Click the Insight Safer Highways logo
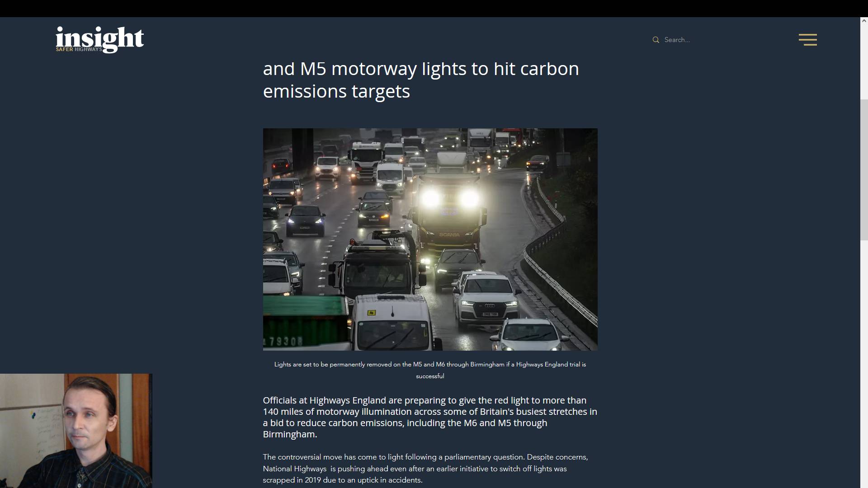 [100, 39]
